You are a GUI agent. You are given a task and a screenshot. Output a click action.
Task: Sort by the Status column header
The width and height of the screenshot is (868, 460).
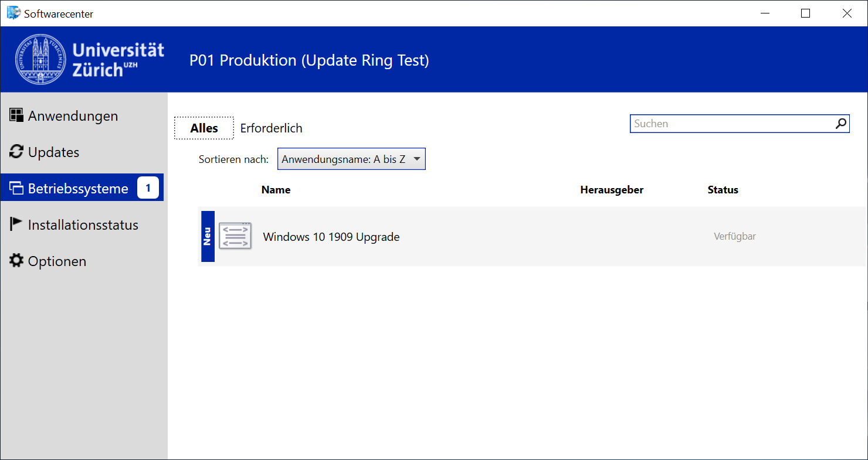coord(723,190)
